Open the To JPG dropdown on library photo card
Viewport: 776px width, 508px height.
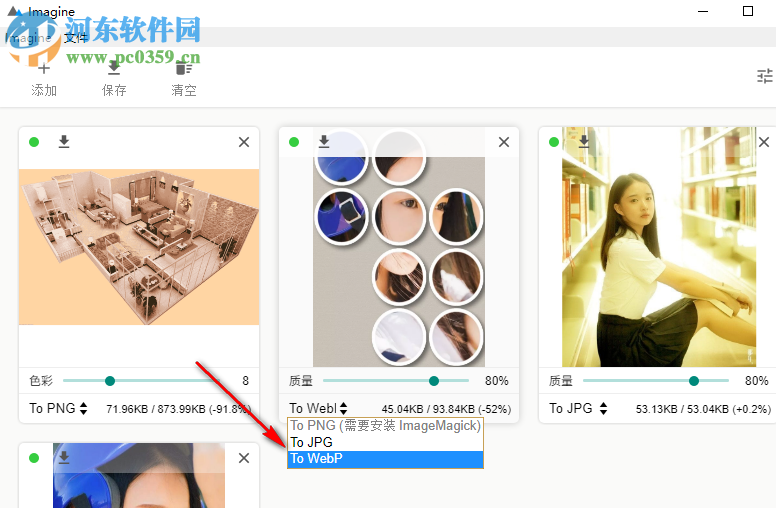pyautogui.click(x=578, y=408)
